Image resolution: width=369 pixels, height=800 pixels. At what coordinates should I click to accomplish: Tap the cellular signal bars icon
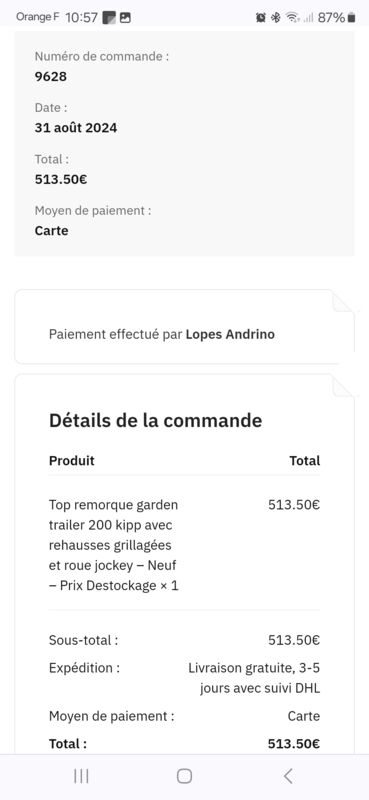[308, 18]
